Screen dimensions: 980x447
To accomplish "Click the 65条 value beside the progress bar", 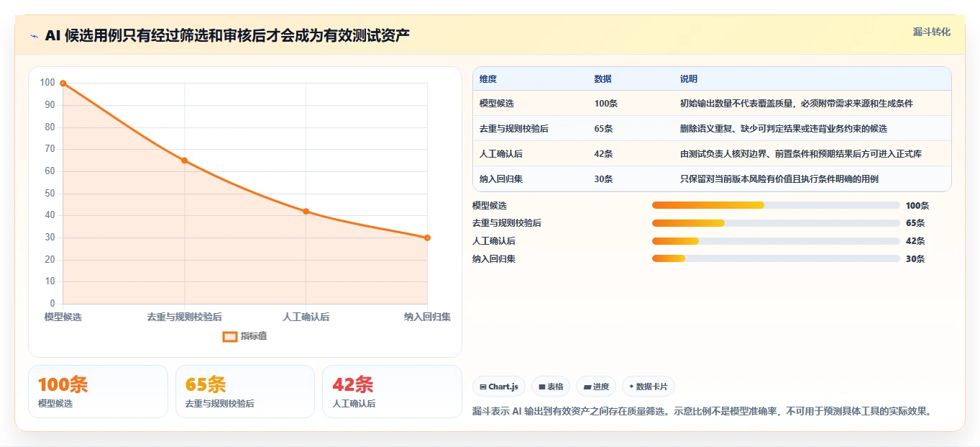I will point(915,223).
